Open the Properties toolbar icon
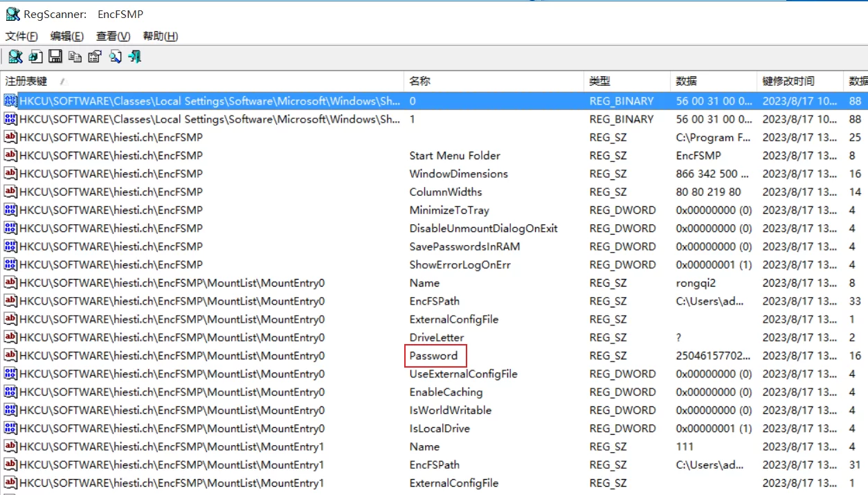 (95, 57)
